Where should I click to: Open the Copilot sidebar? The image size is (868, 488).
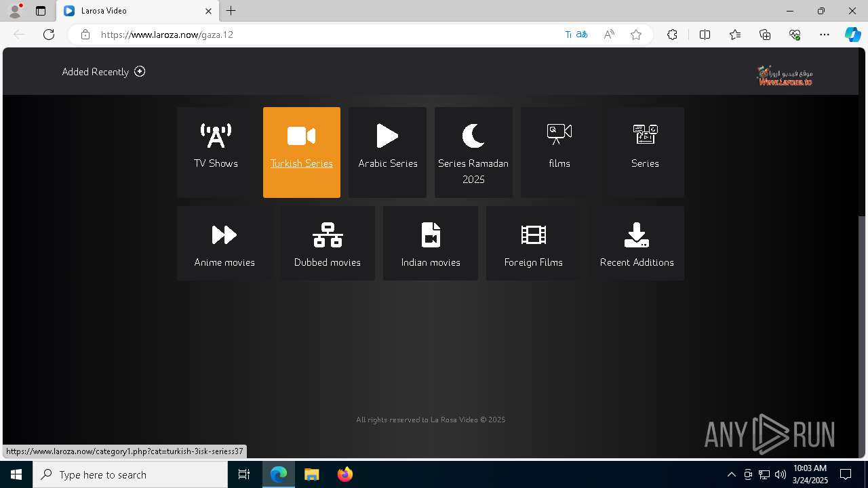click(852, 35)
